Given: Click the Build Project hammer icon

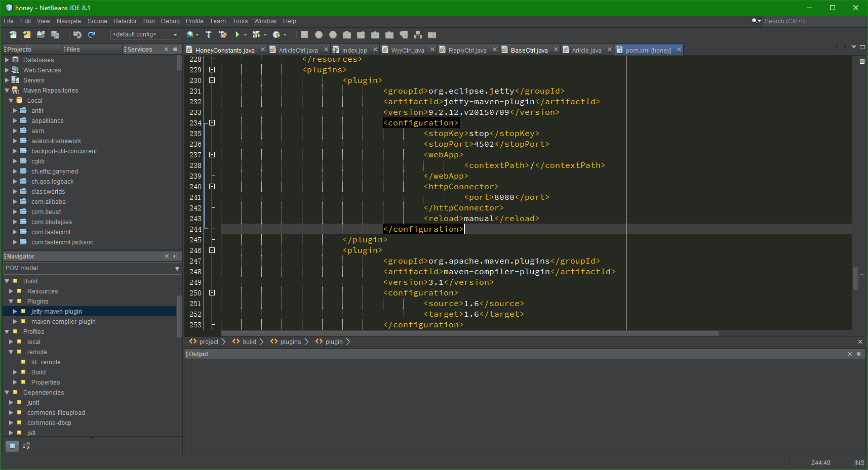Looking at the screenshot, I should click(x=208, y=35).
